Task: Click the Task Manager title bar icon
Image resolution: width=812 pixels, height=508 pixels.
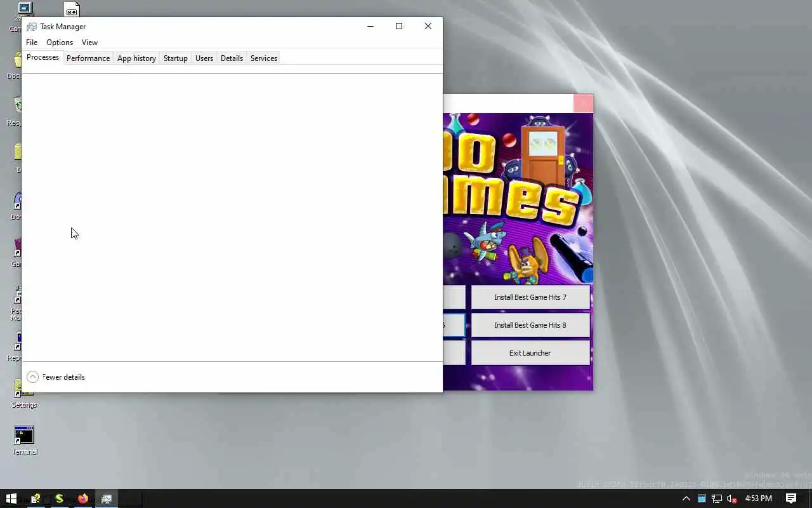Action: coord(31,27)
